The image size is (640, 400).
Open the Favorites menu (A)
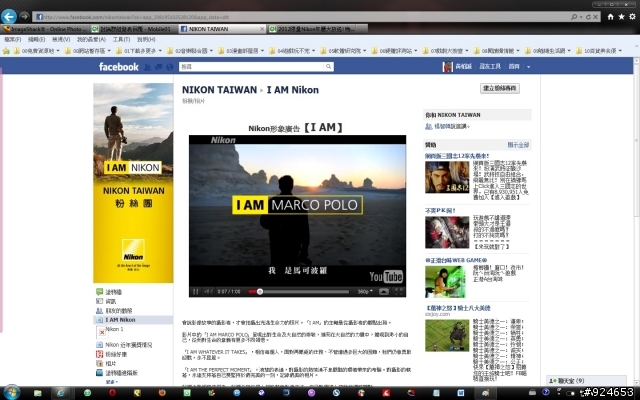click(91, 40)
